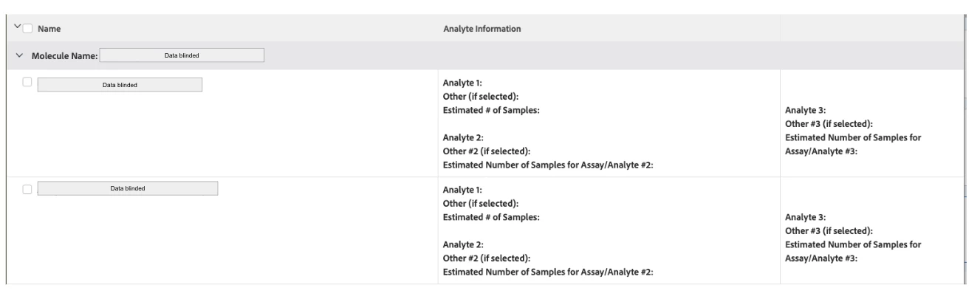Click first row's Other #3 (if selected) text
This screenshot has width=980, height=302.
point(834,124)
